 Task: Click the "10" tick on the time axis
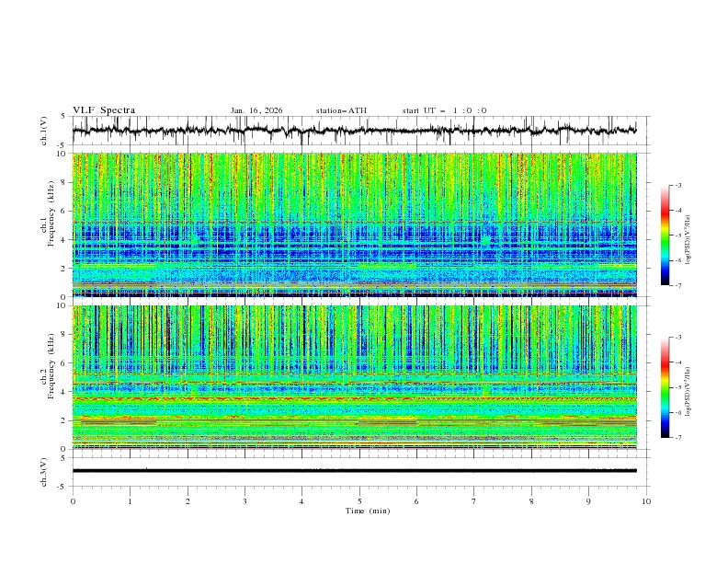tap(646, 501)
